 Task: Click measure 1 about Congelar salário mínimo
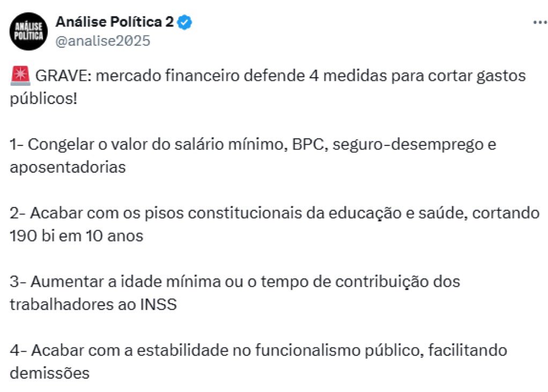tap(253, 156)
